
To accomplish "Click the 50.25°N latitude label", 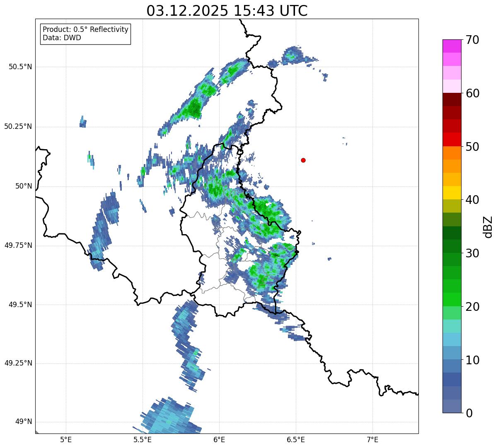I will 18,126.
